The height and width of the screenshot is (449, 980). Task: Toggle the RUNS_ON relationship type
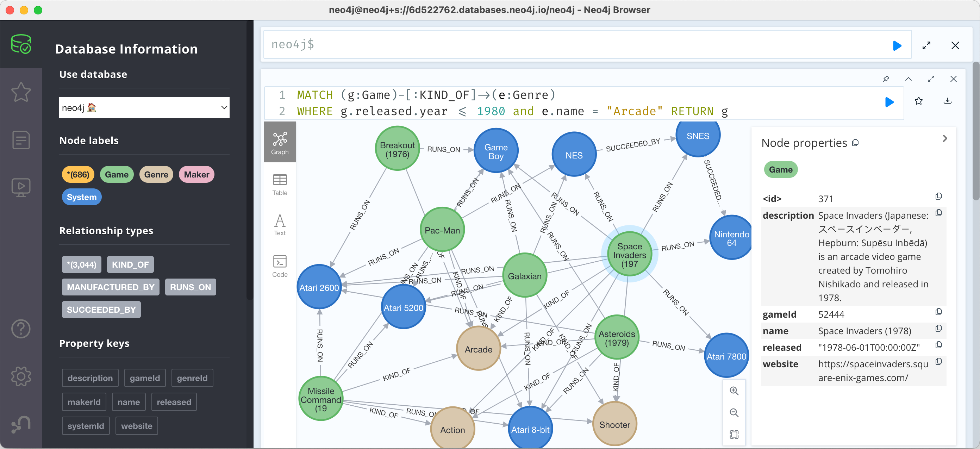coord(191,287)
